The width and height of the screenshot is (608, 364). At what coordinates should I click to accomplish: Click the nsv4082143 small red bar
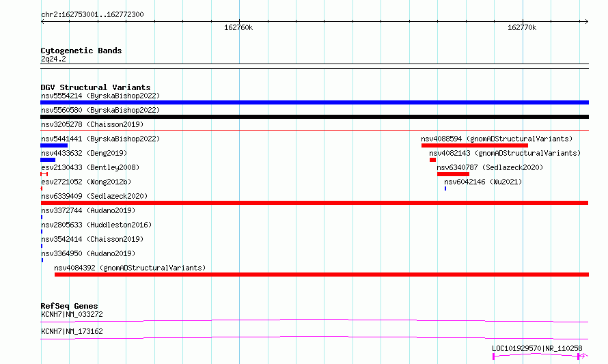pos(432,160)
